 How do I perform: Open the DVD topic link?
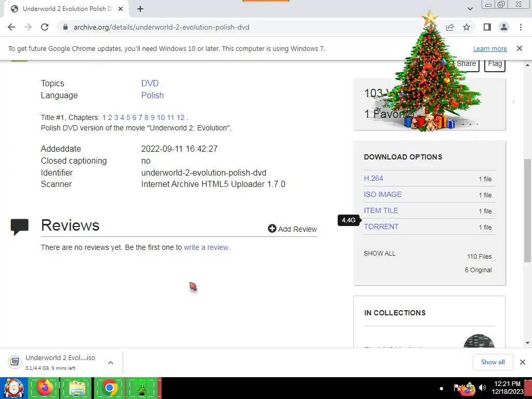coord(150,84)
